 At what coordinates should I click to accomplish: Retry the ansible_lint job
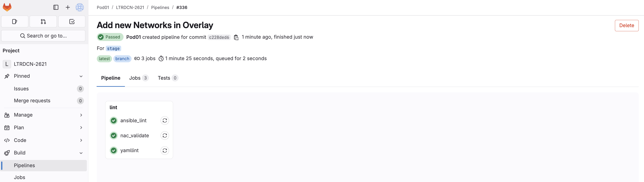pyautogui.click(x=165, y=120)
